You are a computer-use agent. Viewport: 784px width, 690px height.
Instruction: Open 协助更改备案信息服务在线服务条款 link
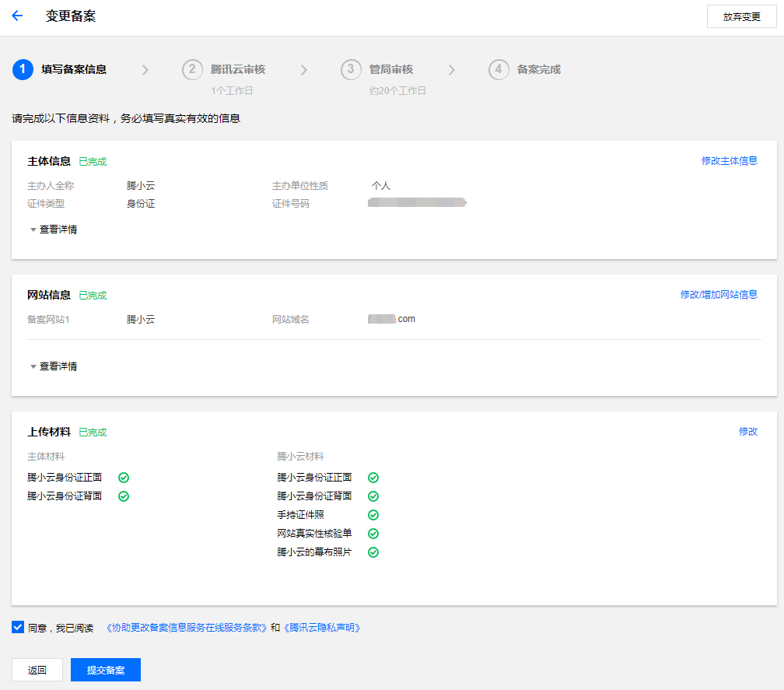tap(187, 628)
